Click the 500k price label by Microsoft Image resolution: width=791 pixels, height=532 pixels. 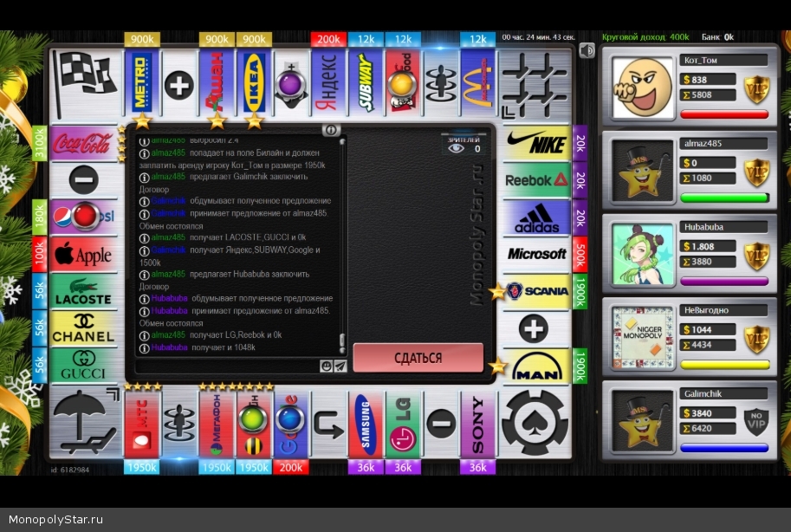tap(580, 254)
